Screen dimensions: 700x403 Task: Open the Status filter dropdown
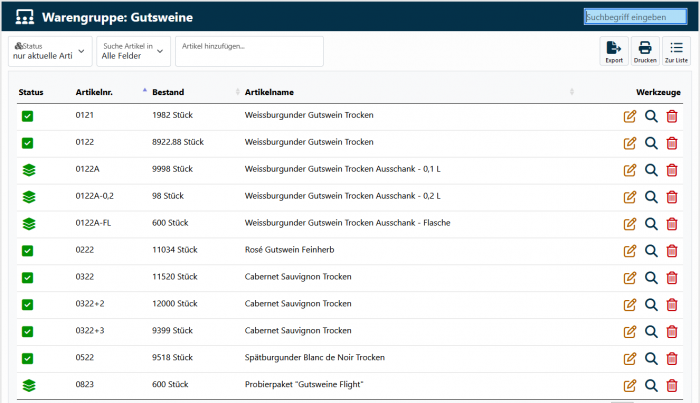[50, 51]
